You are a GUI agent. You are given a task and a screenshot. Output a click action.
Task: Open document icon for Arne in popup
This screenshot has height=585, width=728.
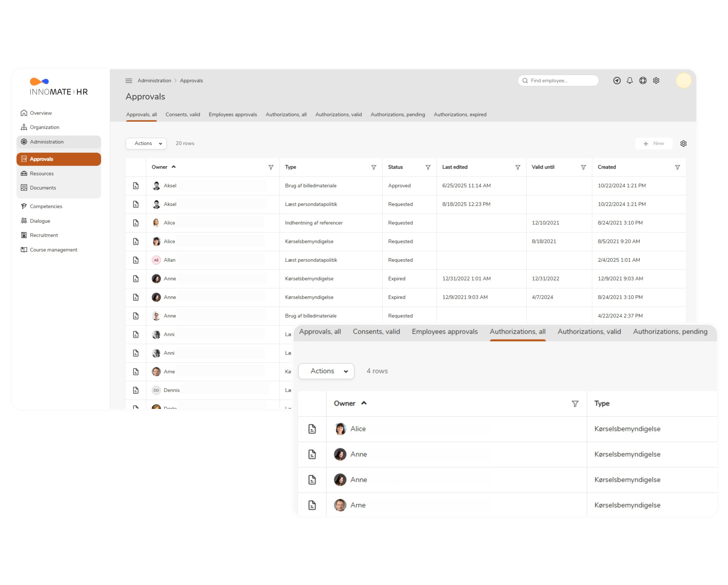coord(312,505)
